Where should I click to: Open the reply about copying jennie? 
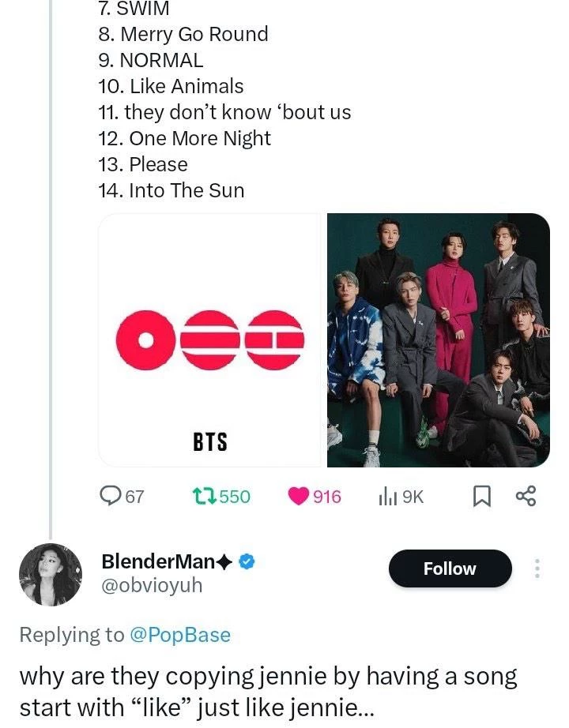click(x=269, y=690)
